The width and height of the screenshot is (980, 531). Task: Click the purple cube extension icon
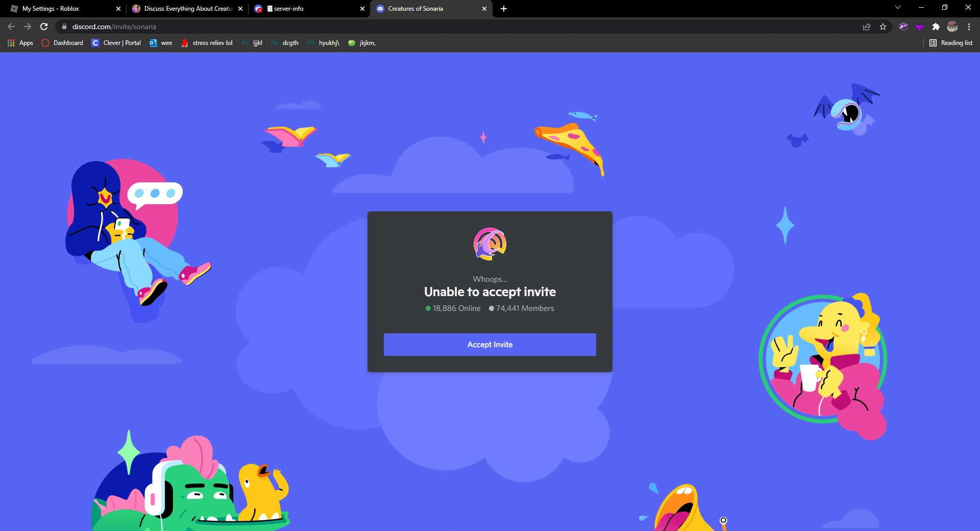point(903,27)
